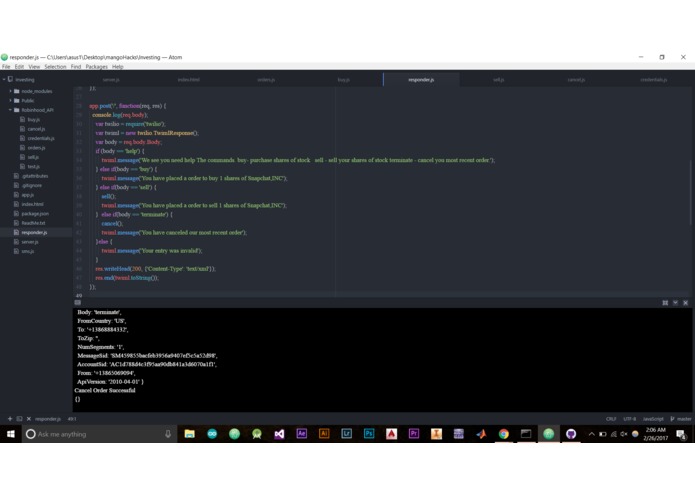Switch to the index.html tab
This screenshot has height=494, width=695.
tap(188, 80)
